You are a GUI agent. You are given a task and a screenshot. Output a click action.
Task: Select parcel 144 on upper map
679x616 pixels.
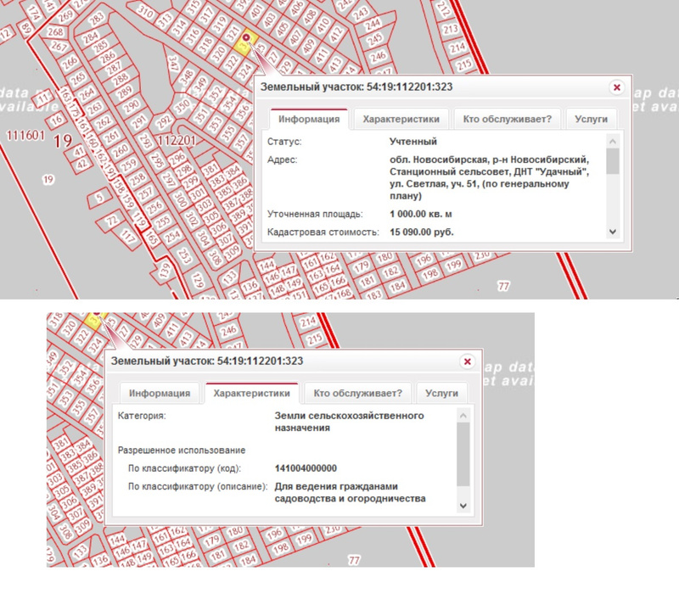(267, 265)
